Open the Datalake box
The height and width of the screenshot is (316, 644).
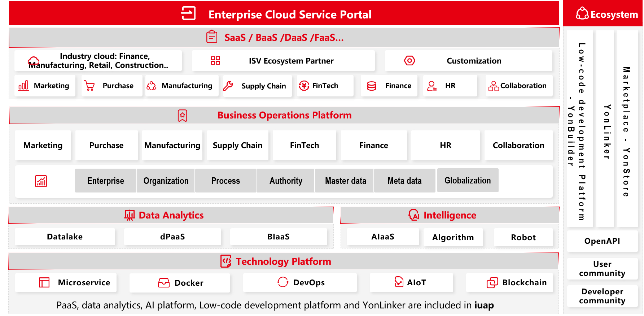click(x=65, y=237)
